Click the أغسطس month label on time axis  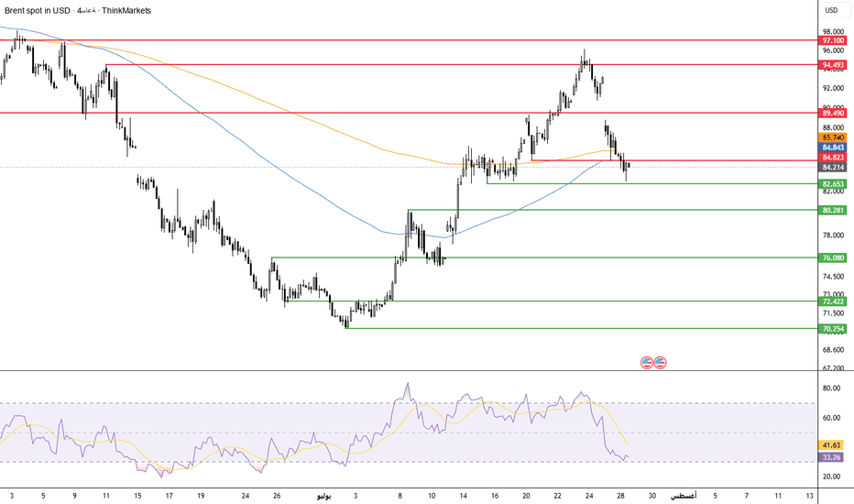(x=683, y=496)
